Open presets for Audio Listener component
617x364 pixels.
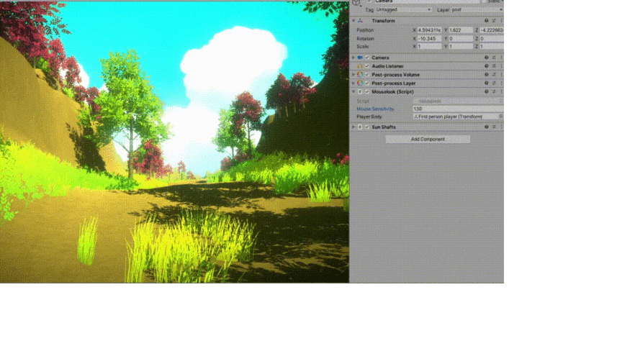point(494,66)
